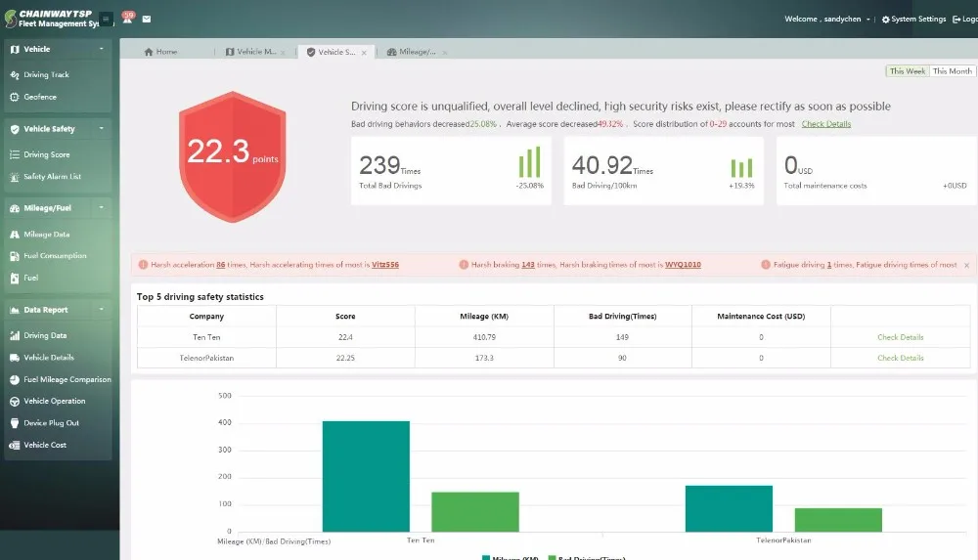This screenshot has height=560, width=978.
Task: Click the Mileage (KM) column header
Action: click(484, 317)
